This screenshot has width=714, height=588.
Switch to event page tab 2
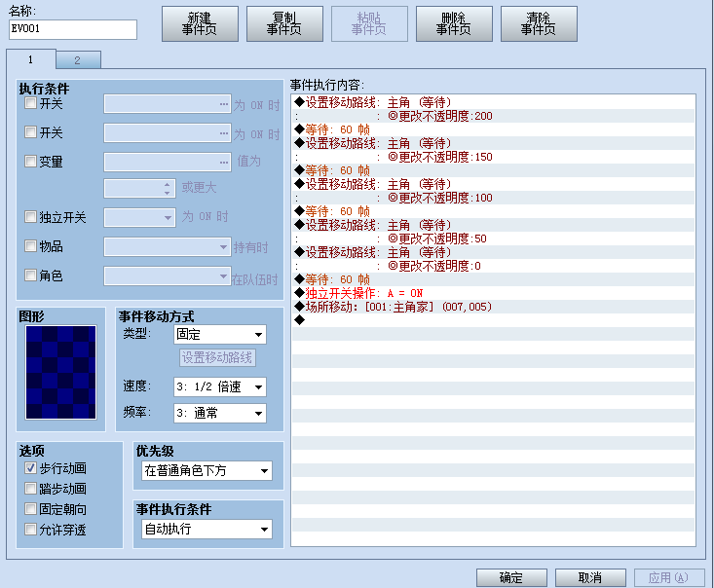pos(78,60)
